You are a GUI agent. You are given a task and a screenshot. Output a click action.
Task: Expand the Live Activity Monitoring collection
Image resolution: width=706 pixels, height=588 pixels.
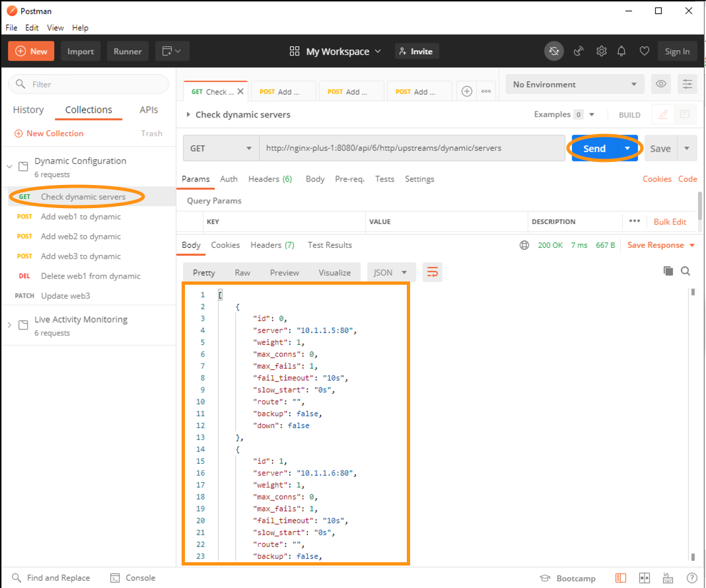click(9, 325)
